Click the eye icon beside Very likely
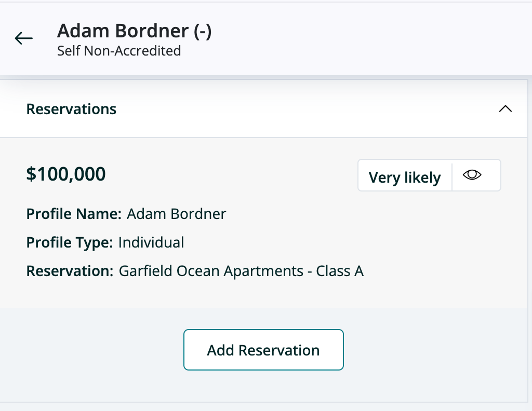 pyautogui.click(x=472, y=175)
